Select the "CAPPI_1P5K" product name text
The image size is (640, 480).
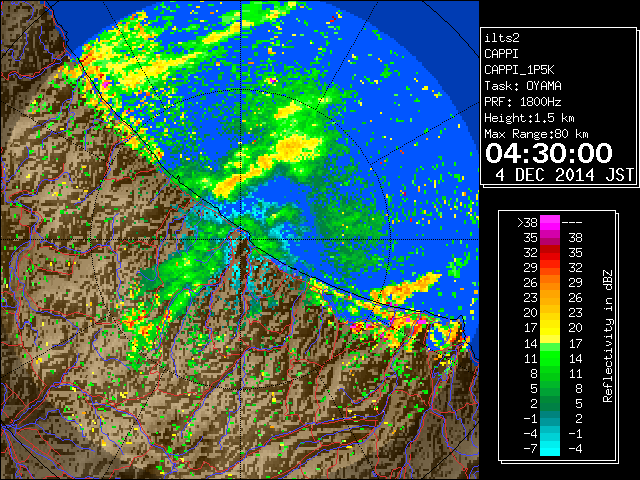519,70
